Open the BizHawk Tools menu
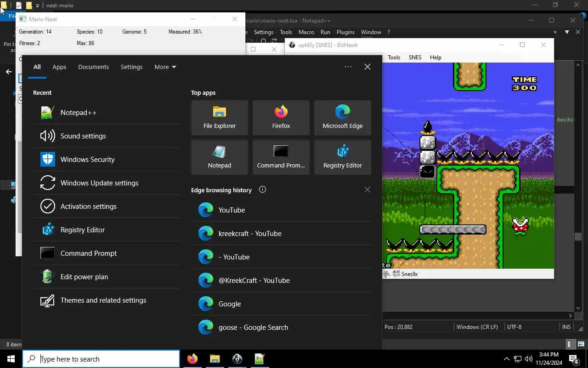The width and height of the screenshot is (588, 368). (394, 57)
